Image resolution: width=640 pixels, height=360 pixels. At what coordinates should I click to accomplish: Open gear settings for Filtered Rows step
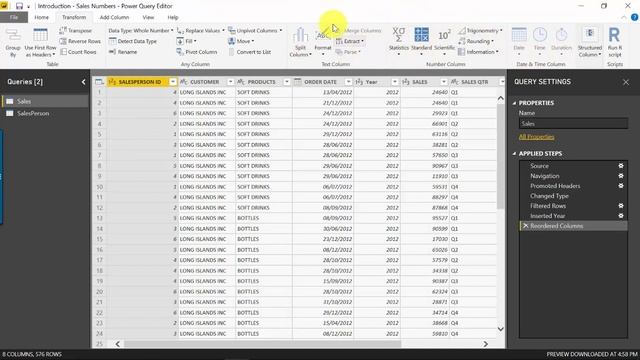[x=621, y=206]
